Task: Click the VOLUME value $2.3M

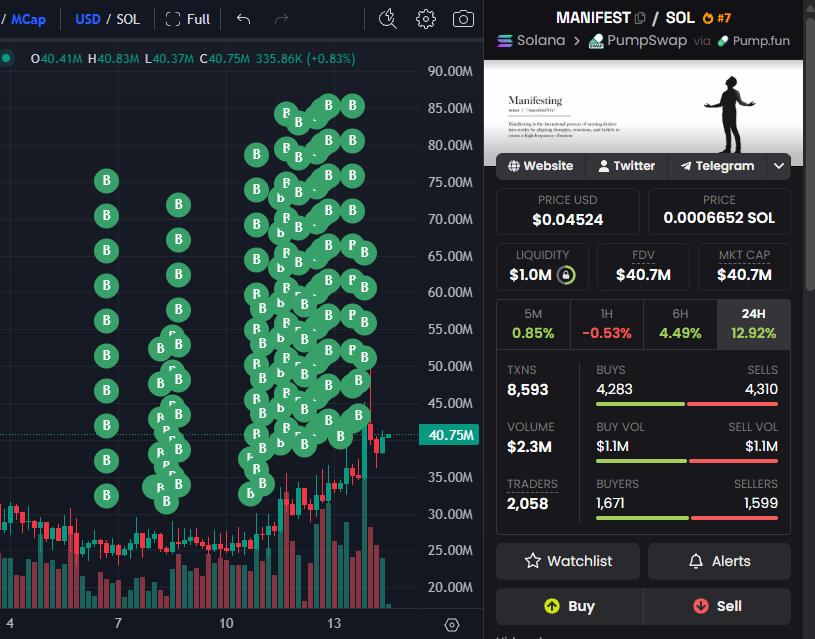Action: tap(529, 447)
